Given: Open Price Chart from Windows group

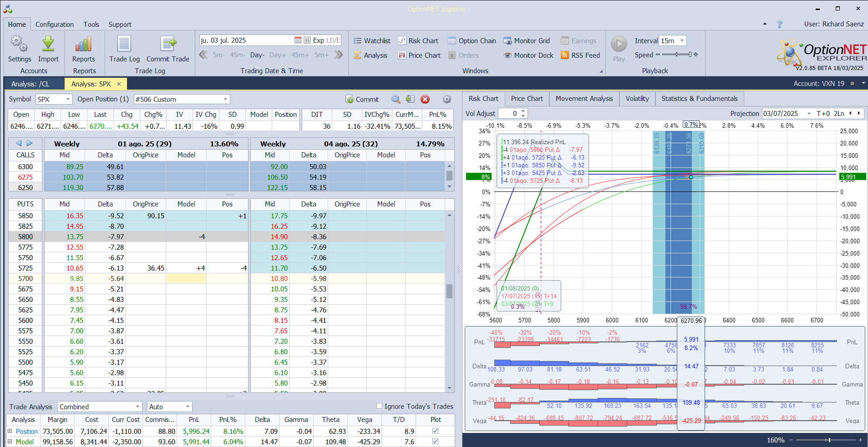Looking at the screenshot, I should click(419, 55).
